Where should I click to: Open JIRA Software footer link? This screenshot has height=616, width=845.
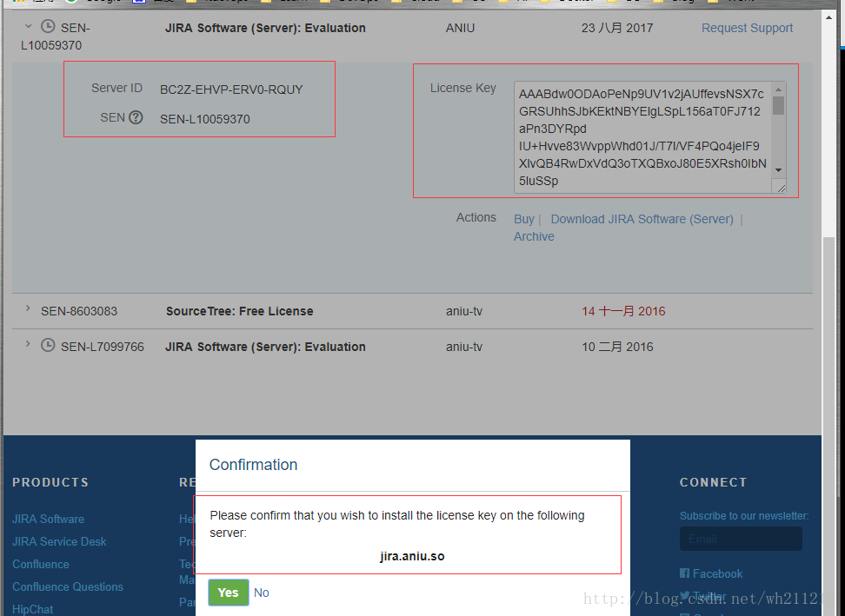click(x=48, y=519)
